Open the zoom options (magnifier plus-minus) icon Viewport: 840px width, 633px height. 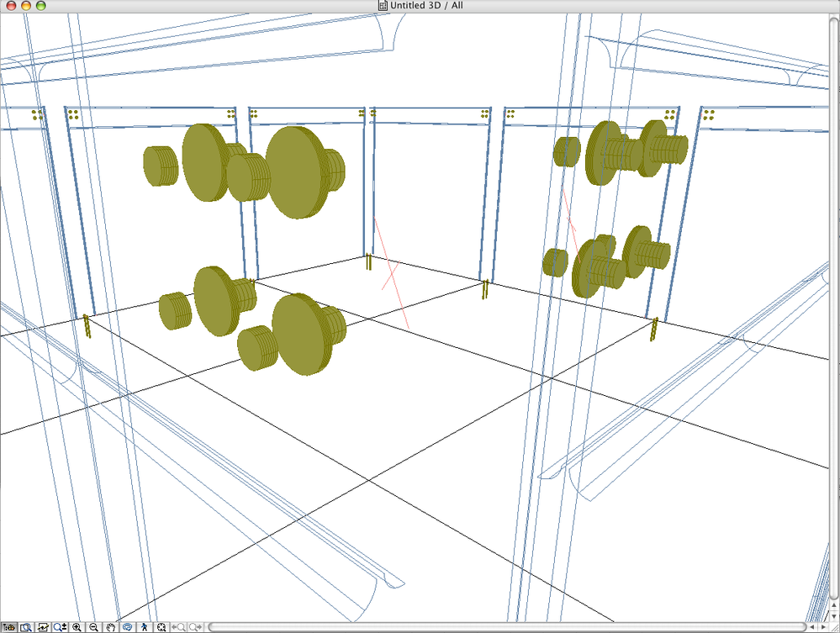point(60,627)
